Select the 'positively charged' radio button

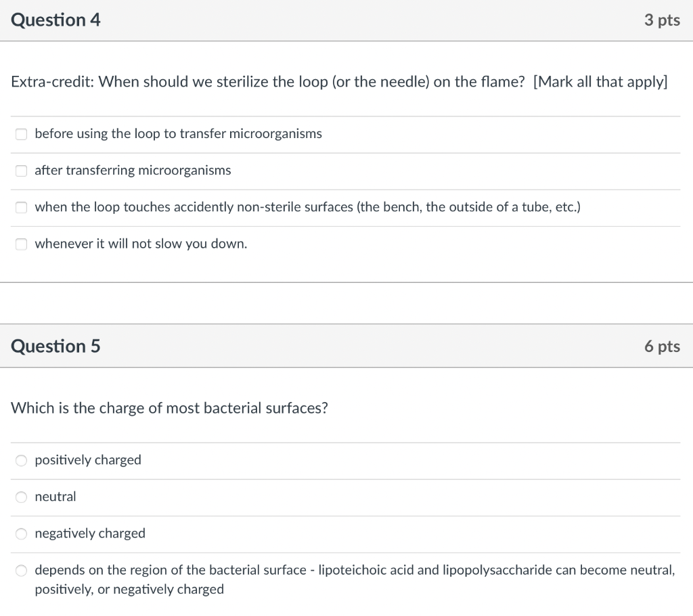[21, 460]
